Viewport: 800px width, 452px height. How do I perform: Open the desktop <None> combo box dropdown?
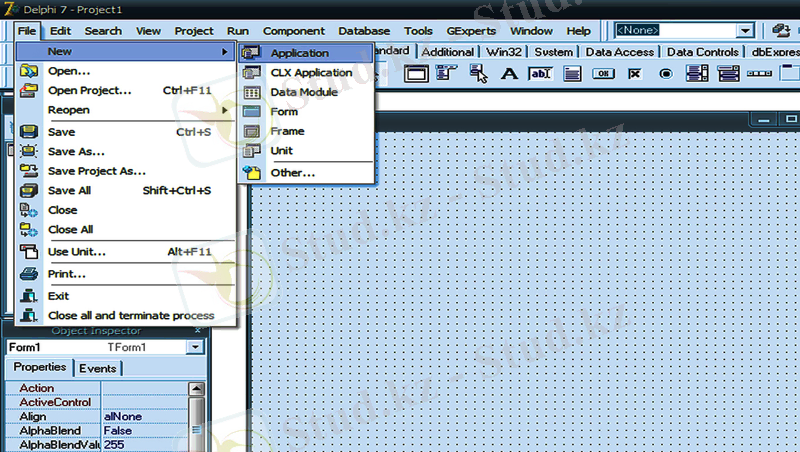(x=745, y=31)
